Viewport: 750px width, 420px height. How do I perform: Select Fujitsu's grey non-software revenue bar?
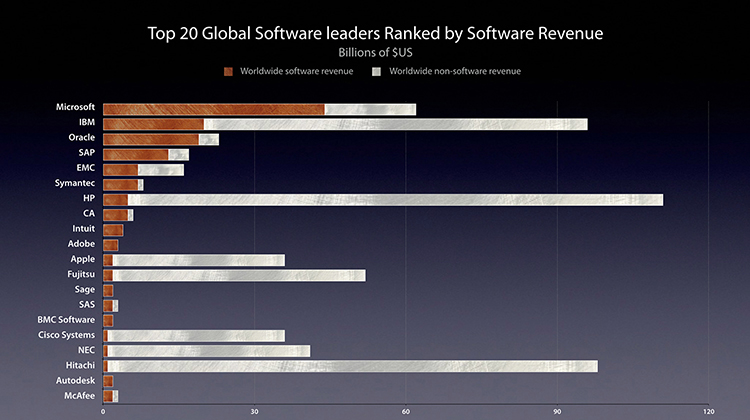click(239, 276)
